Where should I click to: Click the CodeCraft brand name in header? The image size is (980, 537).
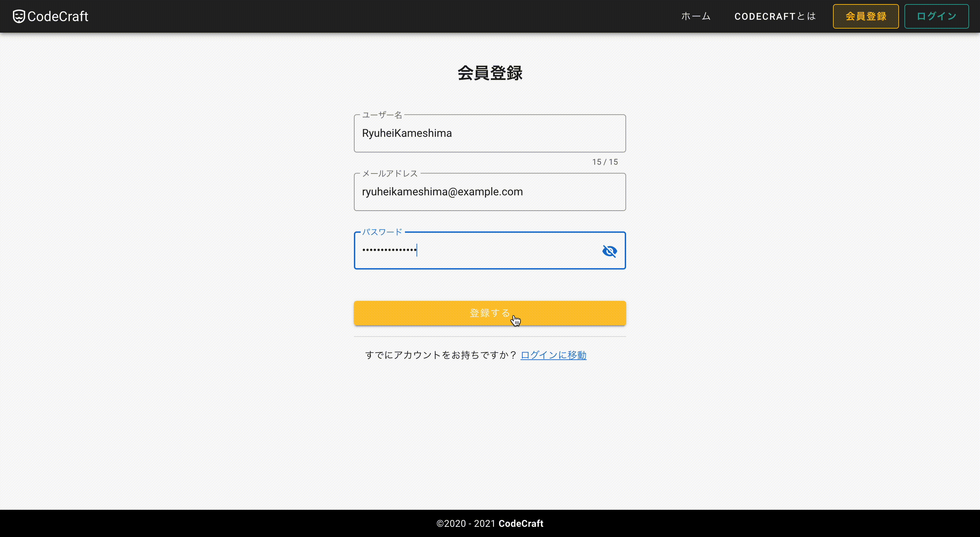click(58, 16)
